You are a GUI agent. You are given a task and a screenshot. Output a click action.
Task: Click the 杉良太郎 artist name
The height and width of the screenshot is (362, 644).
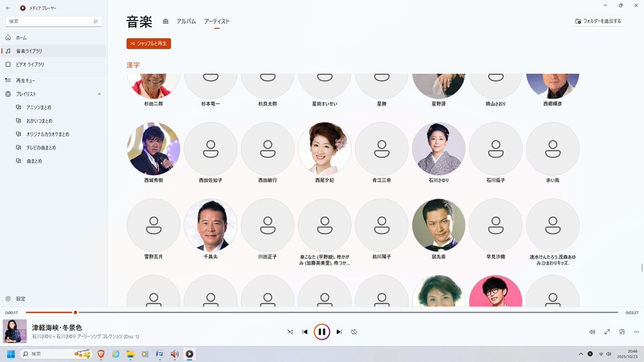(267, 104)
